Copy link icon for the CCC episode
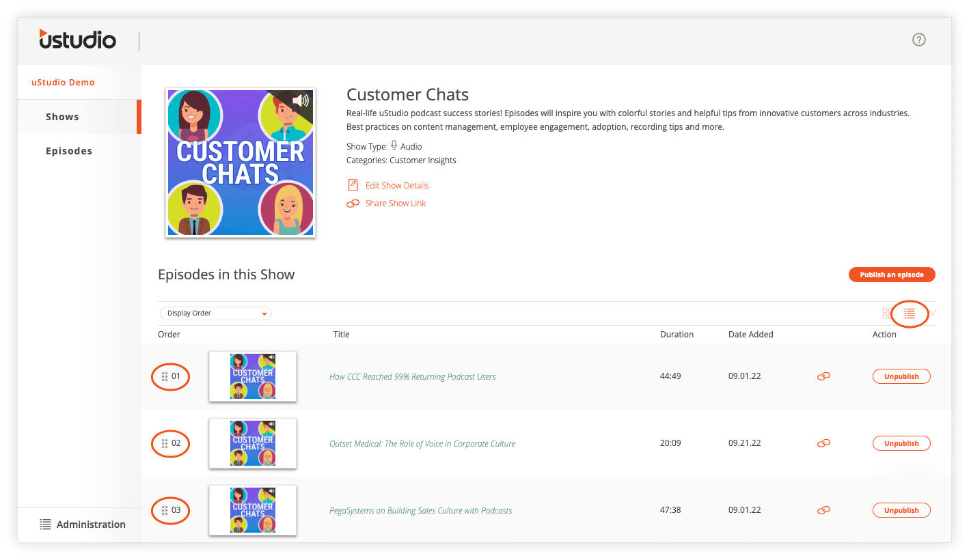Image resolution: width=969 pixels, height=560 pixels. [x=824, y=376]
